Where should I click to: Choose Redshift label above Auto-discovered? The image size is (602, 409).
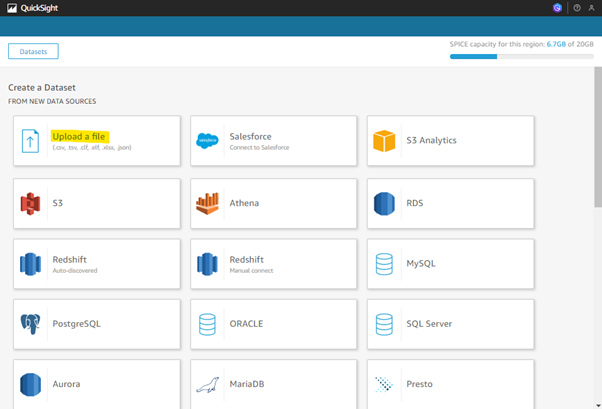click(69, 260)
